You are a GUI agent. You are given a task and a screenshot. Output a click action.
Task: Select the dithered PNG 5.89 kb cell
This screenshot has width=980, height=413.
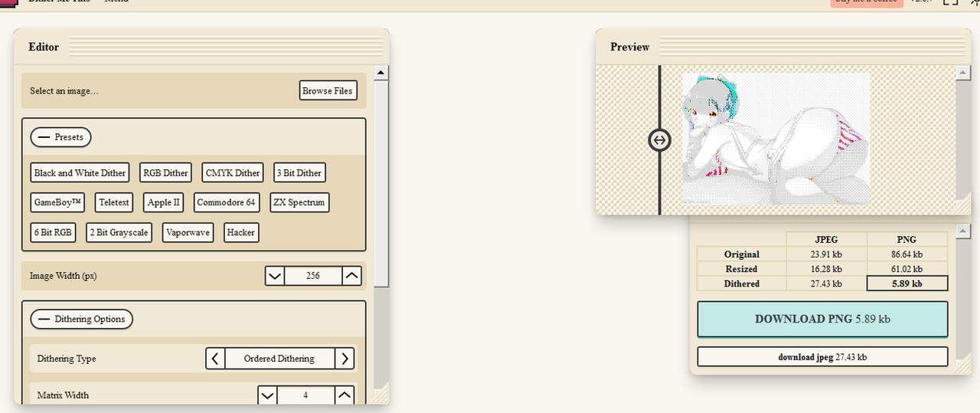(x=907, y=284)
